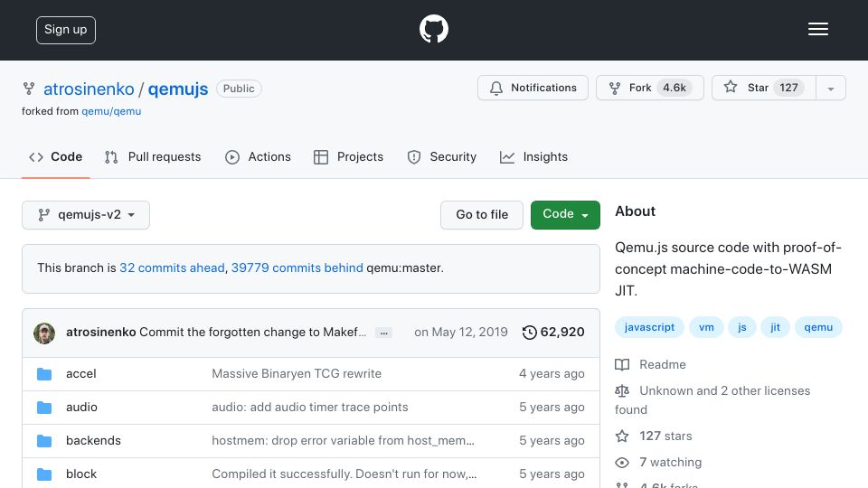Image resolution: width=868 pixels, height=488 pixels.
Task: Click the May 12, 2019 commit date
Action: (460, 332)
